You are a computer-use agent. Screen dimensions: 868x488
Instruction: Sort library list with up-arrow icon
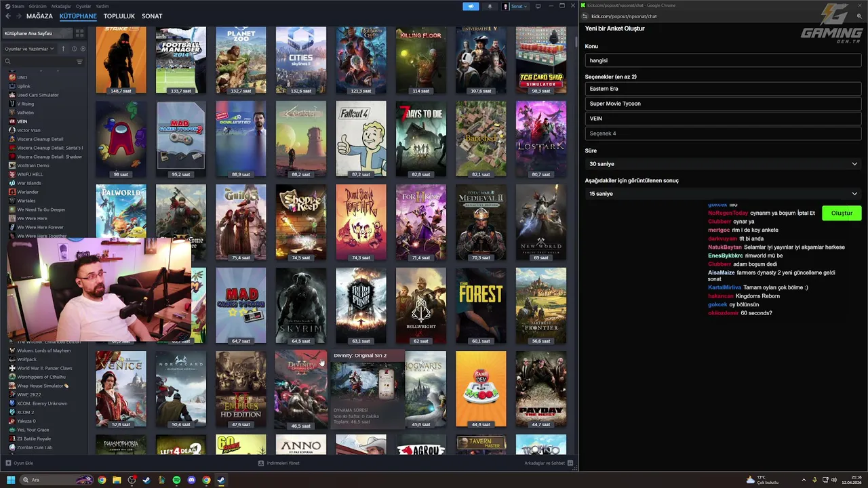[x=63, y=49]
